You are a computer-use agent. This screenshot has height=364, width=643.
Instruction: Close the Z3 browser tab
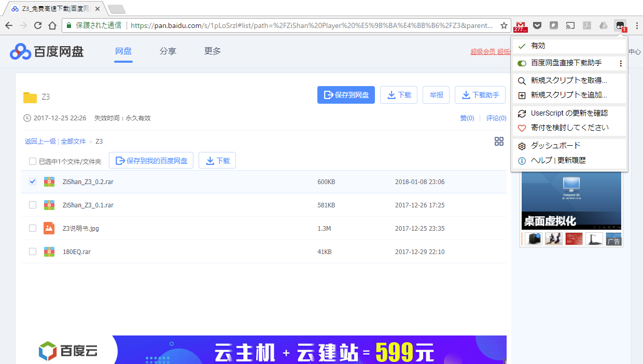pyautogui.click(x=97, y=9)
